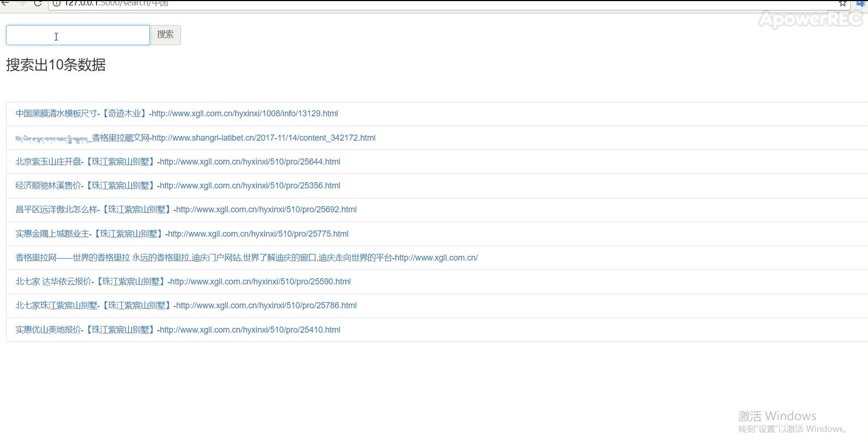Image resolution: width=868 pixels, height=442 pixels.
Task: Open the 中国黑膜清水模板尺寸 result link
Action: click(177, 114)
